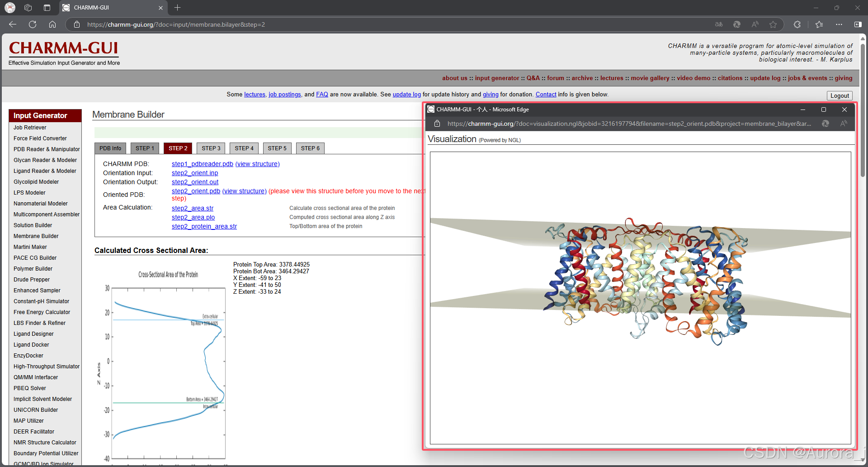The width and height of the screenshot is (868, 467).
Task: Minimize the visualization popup window
Action: coord(803,110)
